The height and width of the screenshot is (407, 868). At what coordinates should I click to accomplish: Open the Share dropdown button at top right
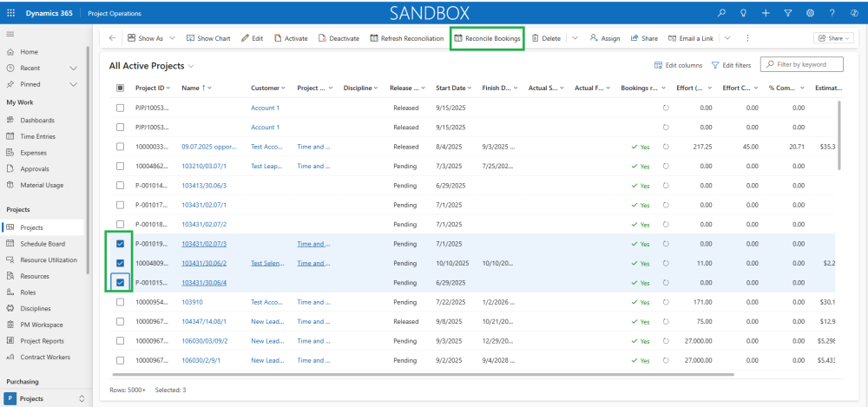tap(833, 38)
